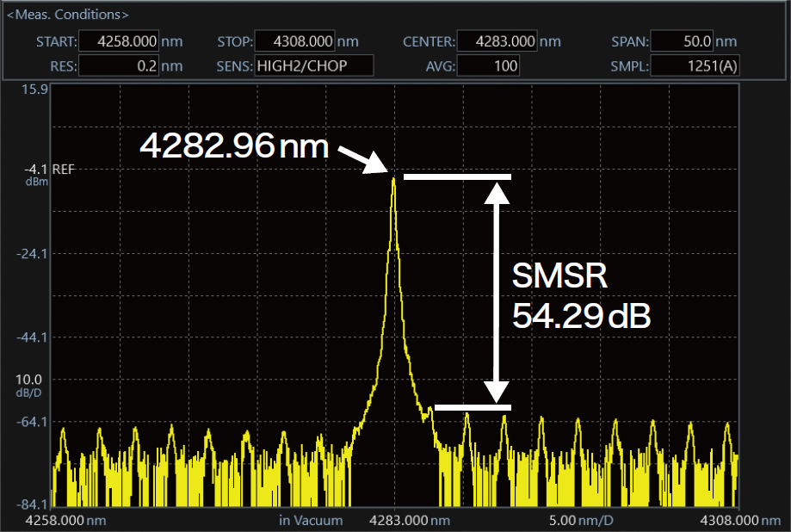Click the SENS: label
This screenshot has width=791, height=532.
235,66
